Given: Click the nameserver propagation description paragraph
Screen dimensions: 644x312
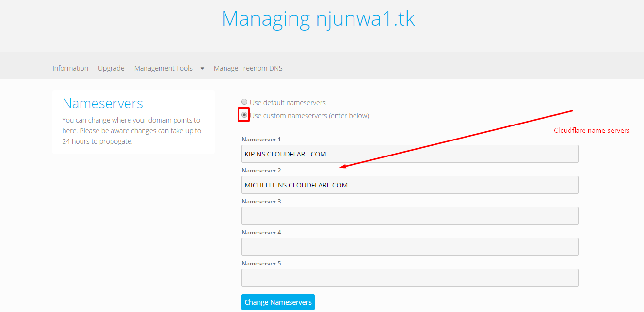Looking at the screenshot, I should tap(131, 131).
